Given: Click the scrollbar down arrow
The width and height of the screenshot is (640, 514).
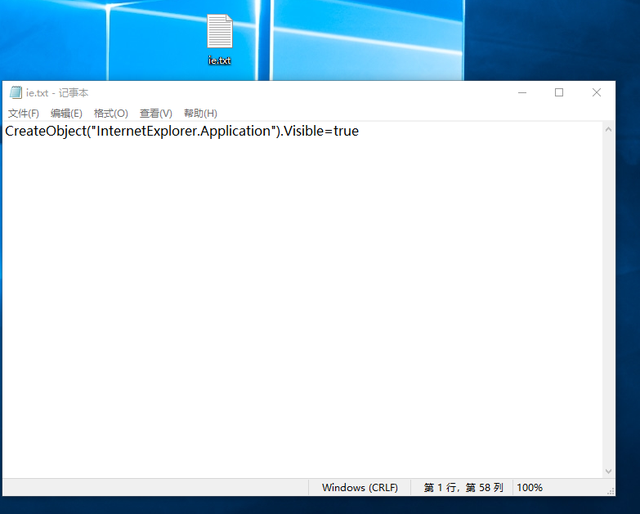Looking at the screenshot, I should [x=608, y=471].
